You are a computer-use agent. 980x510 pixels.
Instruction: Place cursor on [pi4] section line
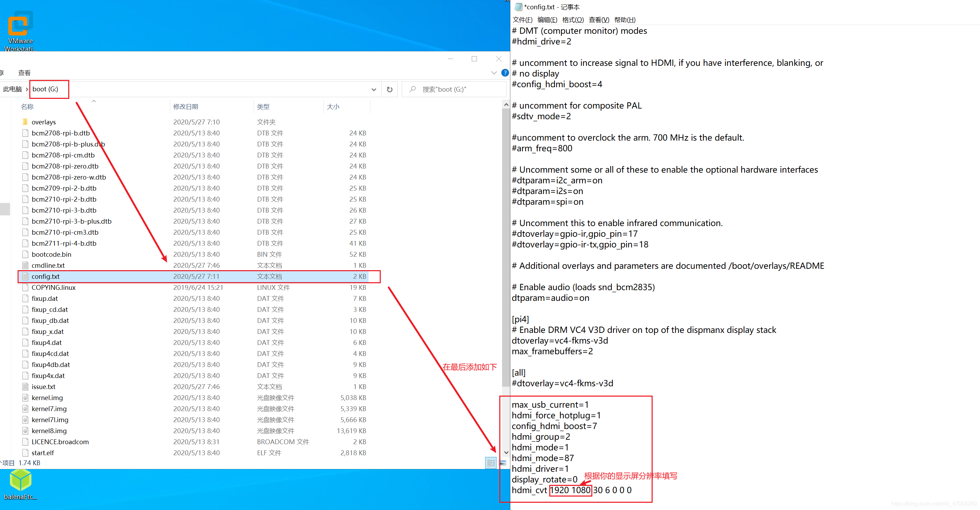point(520,319)
